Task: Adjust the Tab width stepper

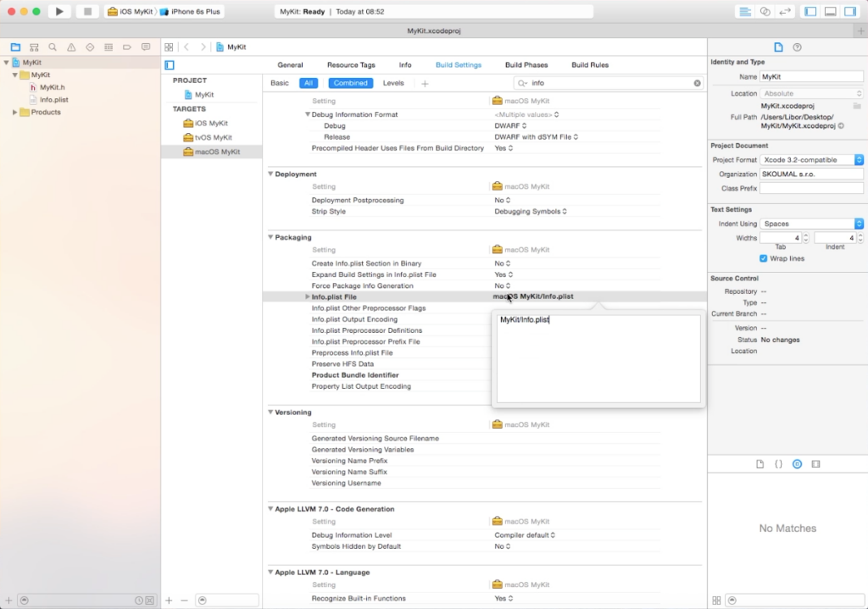Action: 805,238
